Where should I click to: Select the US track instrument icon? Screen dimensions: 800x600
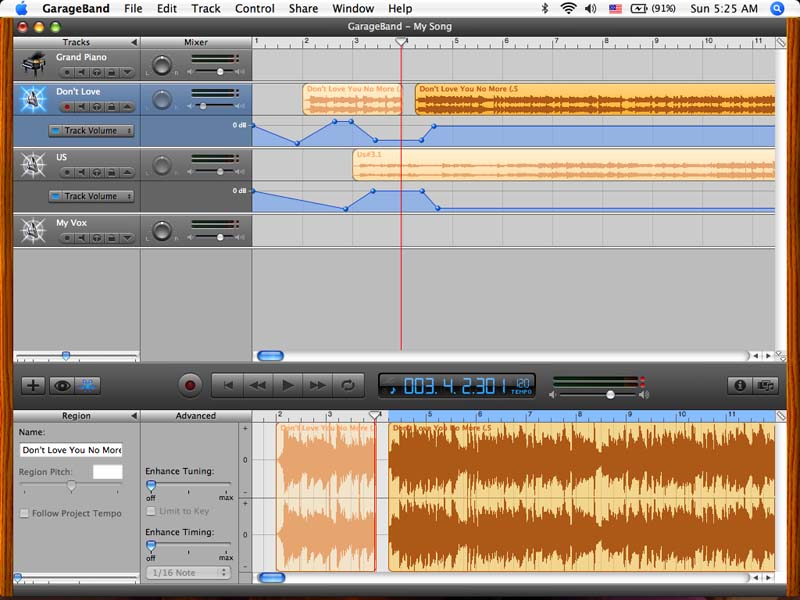click(33, 165)
